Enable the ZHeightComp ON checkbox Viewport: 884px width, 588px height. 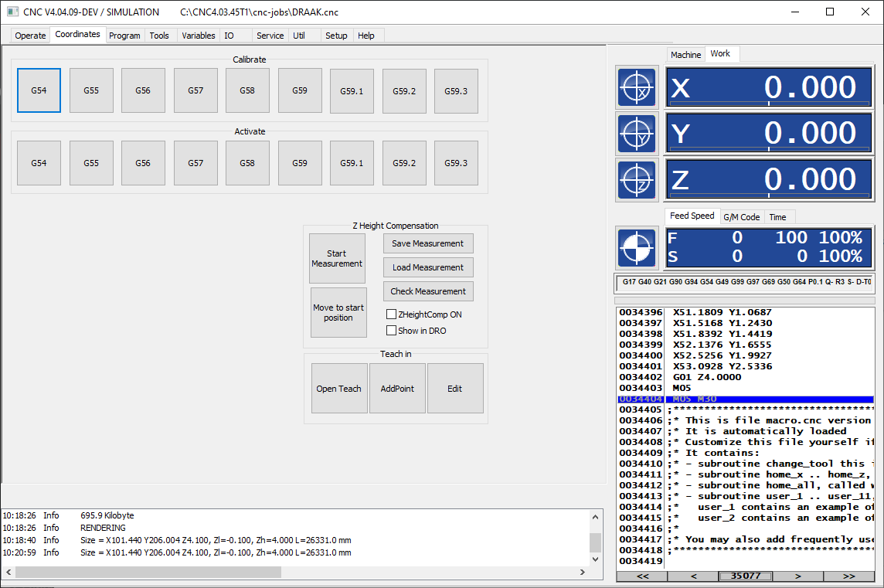click(x=391, y=314)
